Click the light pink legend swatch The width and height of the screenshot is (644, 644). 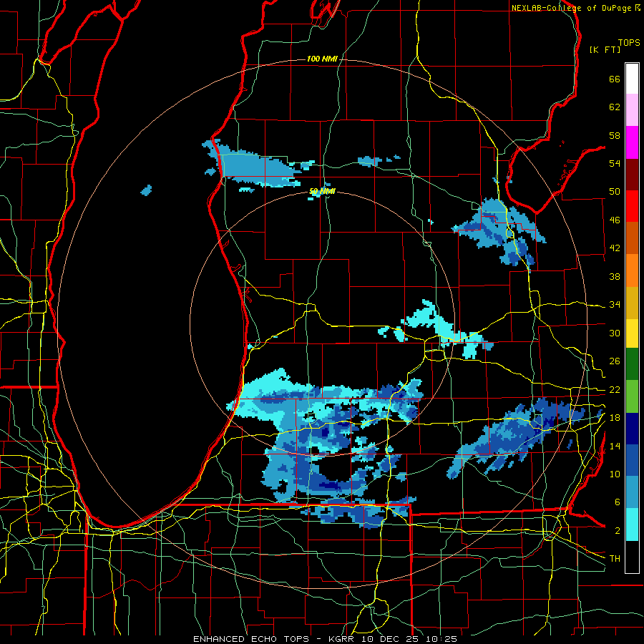[x=632, y=110]
